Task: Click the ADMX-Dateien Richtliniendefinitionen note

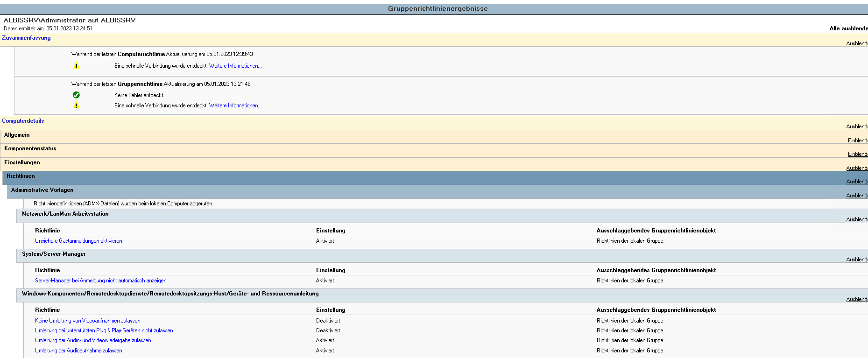Action: (x=123, y=204)
